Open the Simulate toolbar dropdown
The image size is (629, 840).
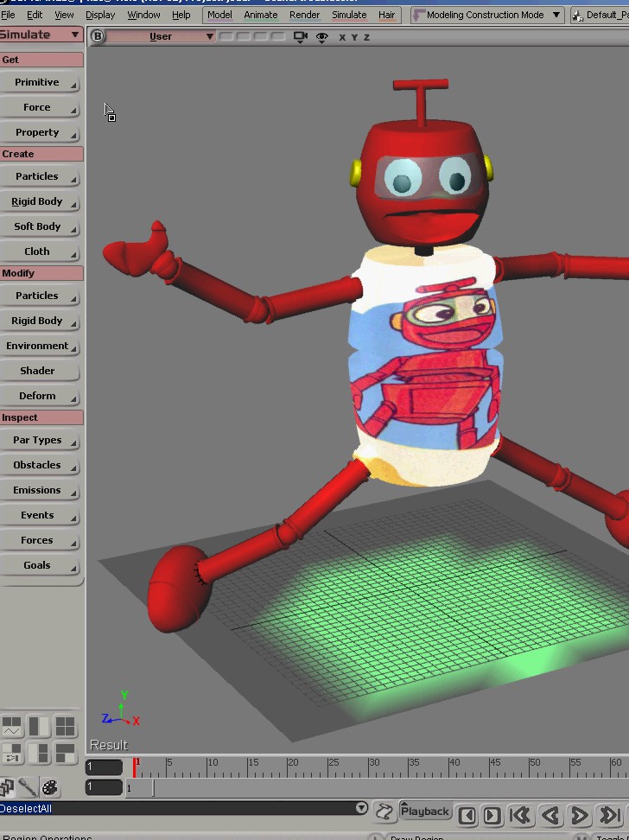pyautogui.click(x=41, y=35)
